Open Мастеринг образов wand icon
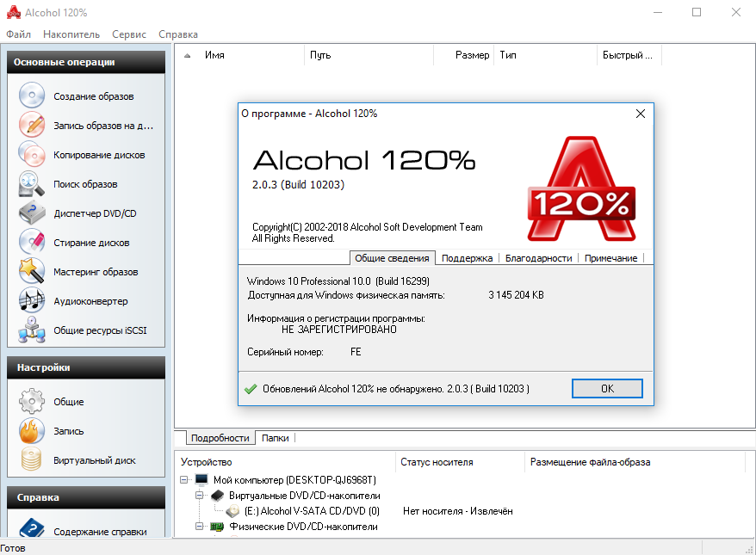Screen dimensions: 756x555 [x=32, y=271]
